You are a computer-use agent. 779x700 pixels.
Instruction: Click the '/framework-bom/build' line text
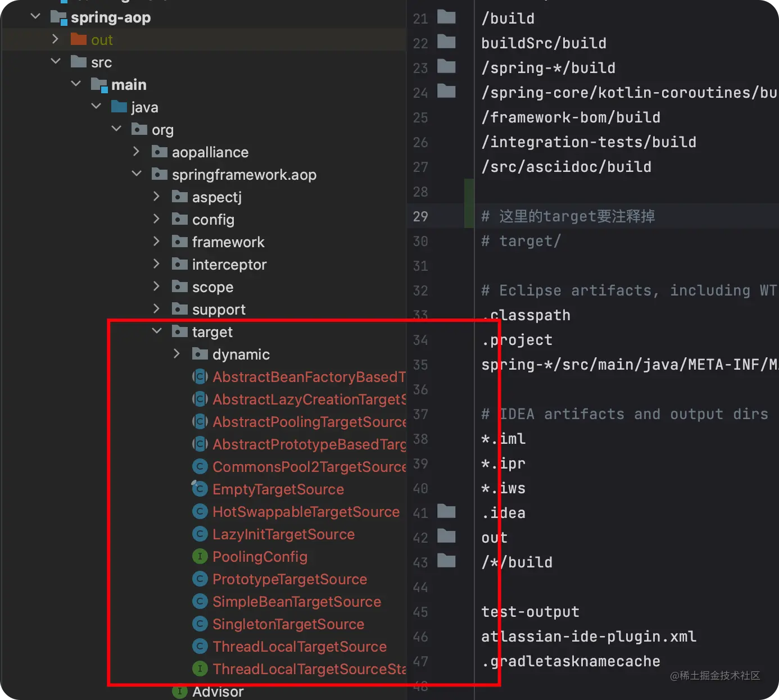(x=570, y=117)
